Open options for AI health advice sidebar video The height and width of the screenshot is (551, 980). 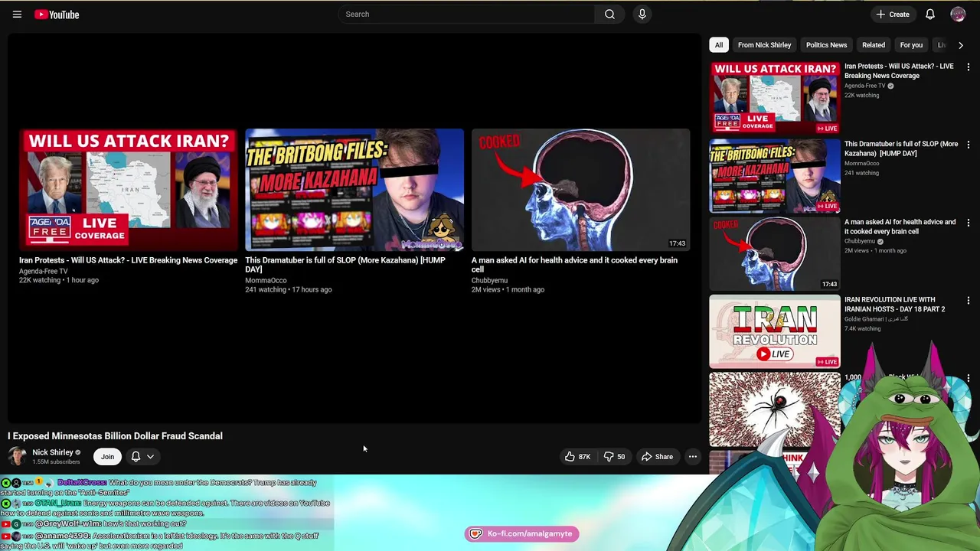(x=969, y=223)
